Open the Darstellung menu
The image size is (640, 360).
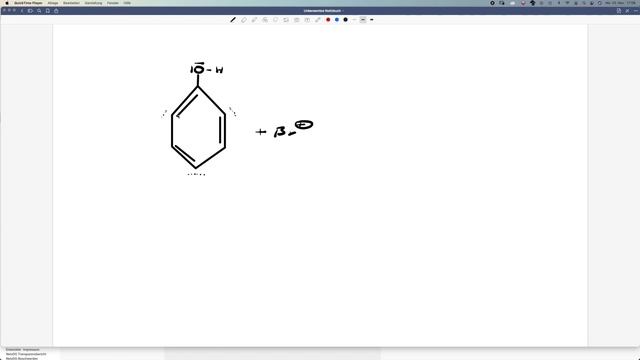click(93, 3)
